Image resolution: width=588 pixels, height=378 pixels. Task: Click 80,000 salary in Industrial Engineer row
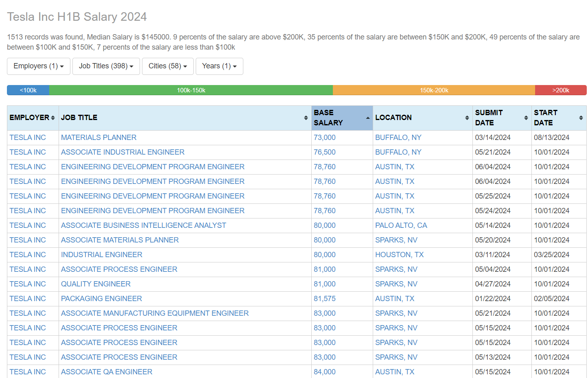point(325,255)
